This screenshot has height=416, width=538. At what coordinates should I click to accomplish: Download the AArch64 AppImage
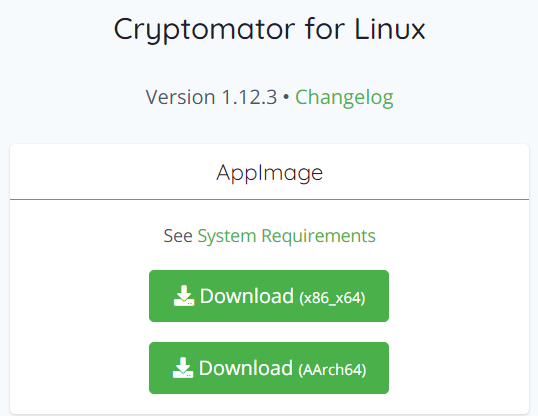[269, 368]
